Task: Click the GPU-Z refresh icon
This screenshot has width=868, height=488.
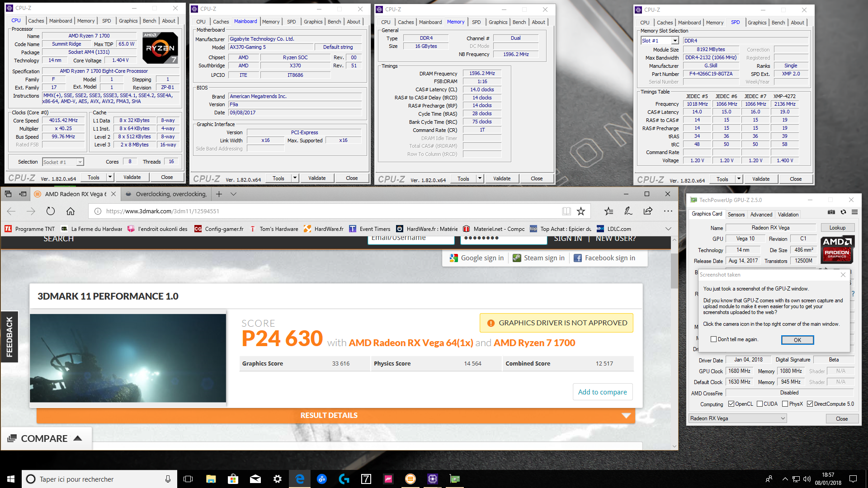Action: [x=843, y=212]
